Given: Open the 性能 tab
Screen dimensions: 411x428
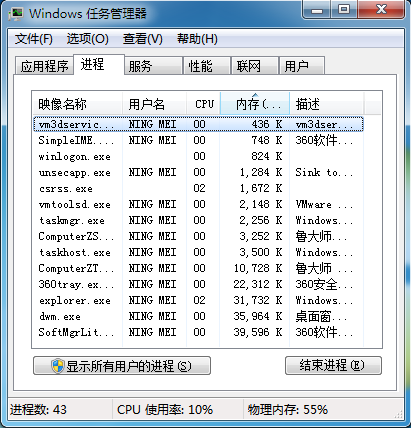Looking at the screenshot, I should [207, 66].
